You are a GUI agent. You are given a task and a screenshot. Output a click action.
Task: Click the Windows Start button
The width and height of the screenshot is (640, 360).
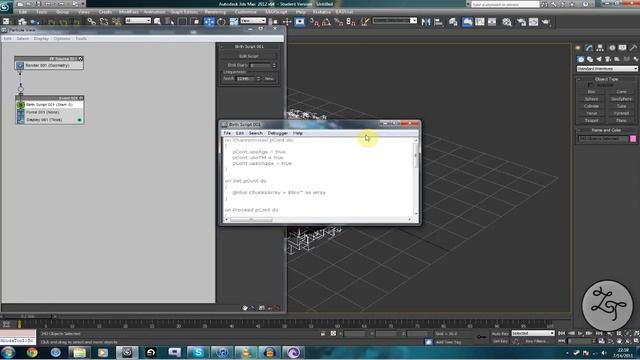pos(8,352)
